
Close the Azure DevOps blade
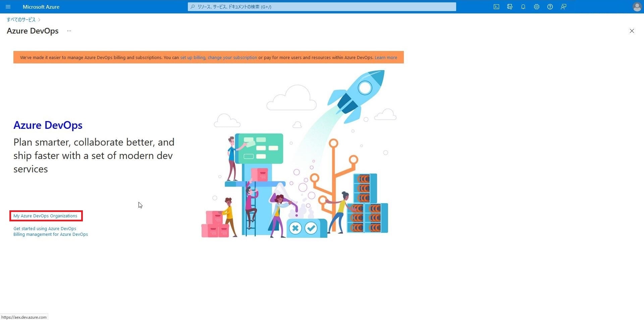pyautogui.click(x=632, y=31)
